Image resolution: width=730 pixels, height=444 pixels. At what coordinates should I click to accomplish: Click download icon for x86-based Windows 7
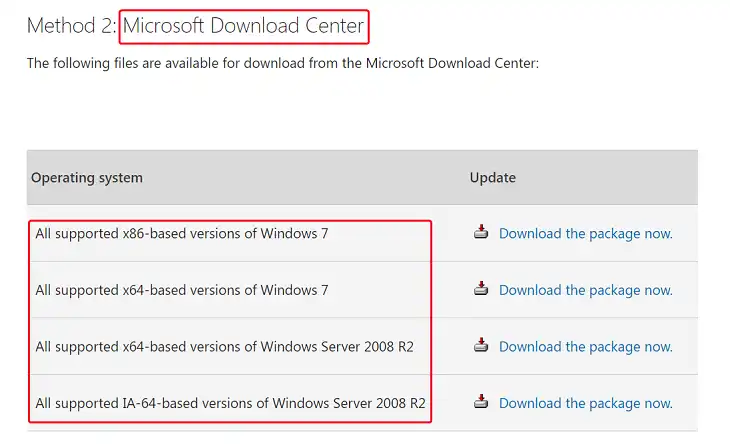(x=481, y=232)
